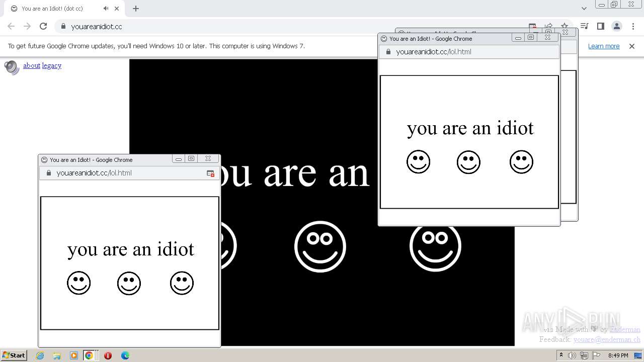Mute the tab audio speaker icon
The image size is (644, 362).
click(106, 9)
